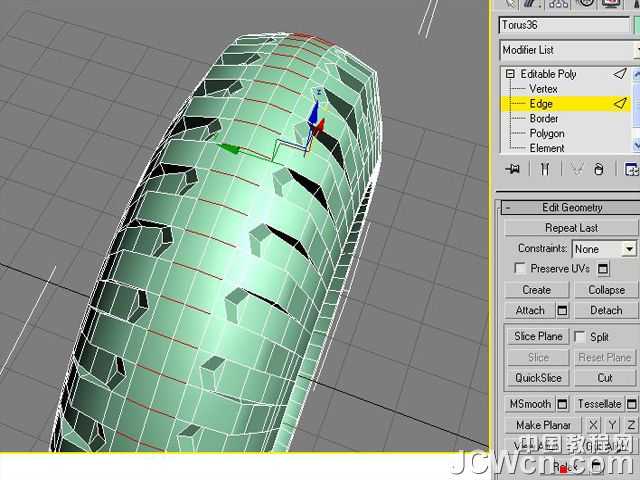This screenshot has height=480, width=640.
Task: Toggle Show End Result icon
Action: [545, 169]
